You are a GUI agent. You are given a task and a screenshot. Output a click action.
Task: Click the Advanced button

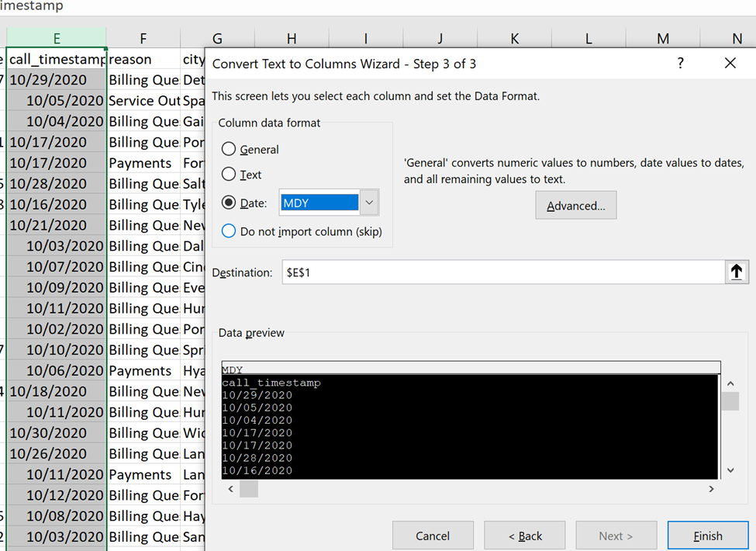pyautogui.click(x=575, y=205)
